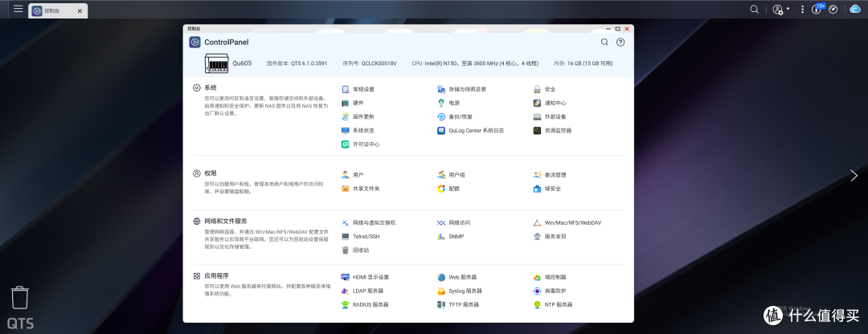Click the cloud icon in top bar
Screen dimensions: 868x334
pyautogui.click(x=857, y=10)
